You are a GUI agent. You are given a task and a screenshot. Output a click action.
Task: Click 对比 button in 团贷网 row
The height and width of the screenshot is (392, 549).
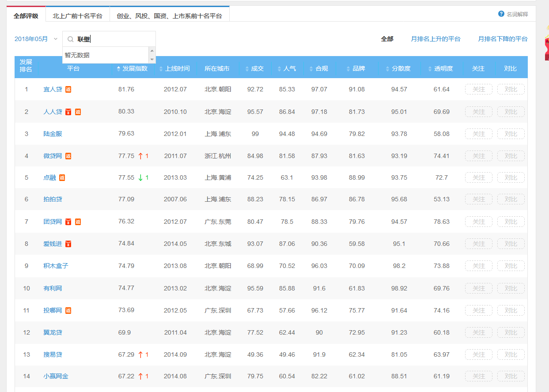click(511, 222)
